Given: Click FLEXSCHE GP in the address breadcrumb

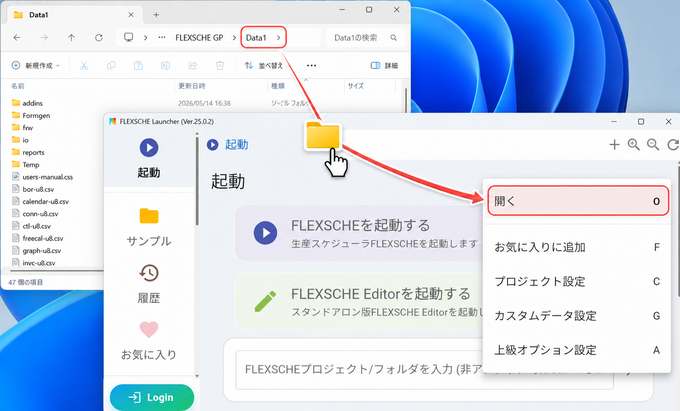Looking at the screenshot, I should (199, 38).
